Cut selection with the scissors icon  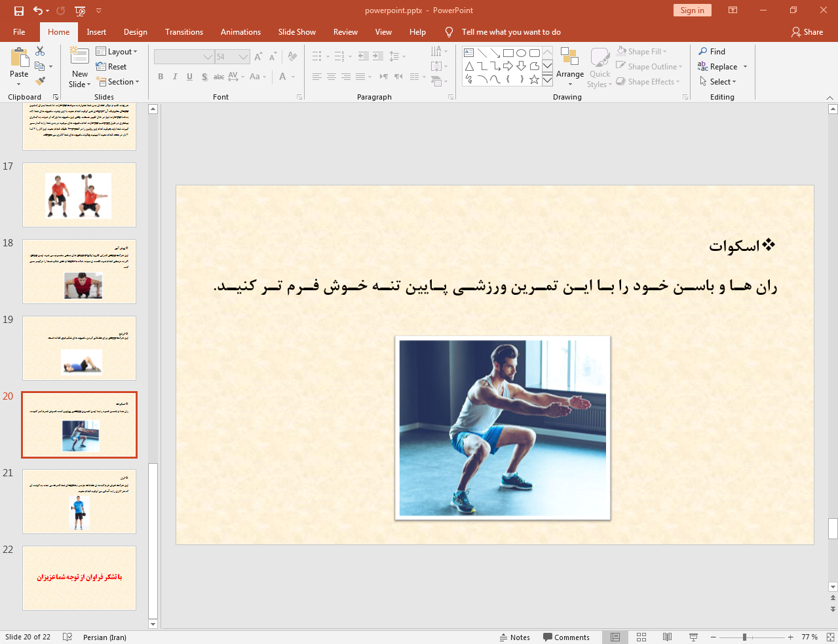40,51
